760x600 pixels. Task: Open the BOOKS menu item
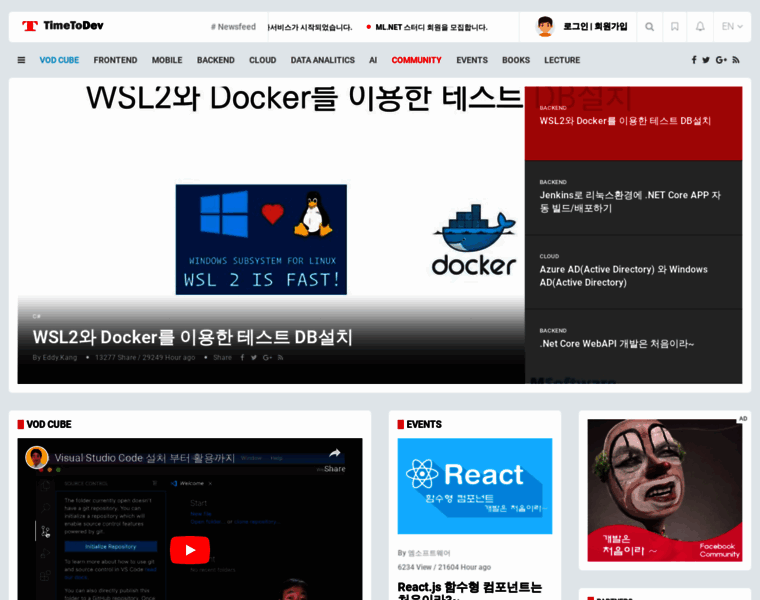click(516, 60)
